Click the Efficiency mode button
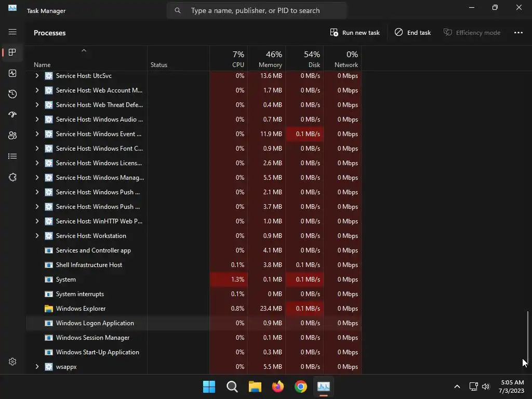The image size is (532, 399). coord(472,33)
